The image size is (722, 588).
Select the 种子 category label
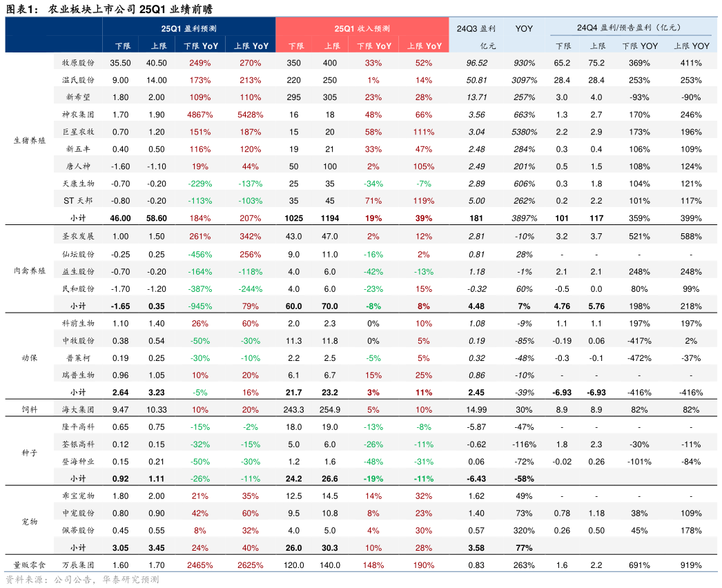pyautogui.click(x=30, y=453)
